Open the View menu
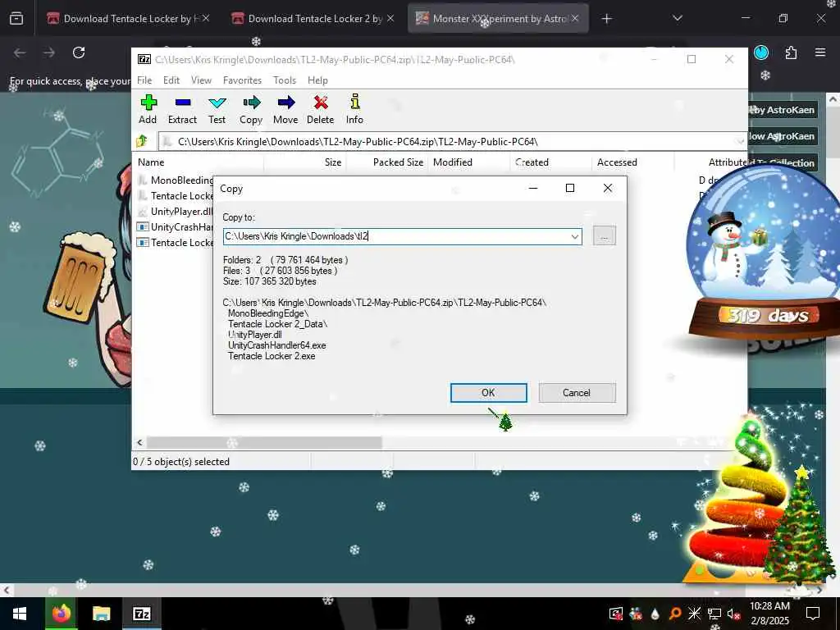 (x=202, y=80)
